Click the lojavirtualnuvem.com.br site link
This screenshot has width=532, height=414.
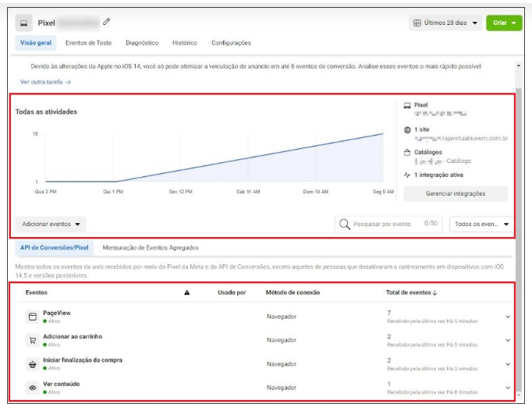[462, 138]
